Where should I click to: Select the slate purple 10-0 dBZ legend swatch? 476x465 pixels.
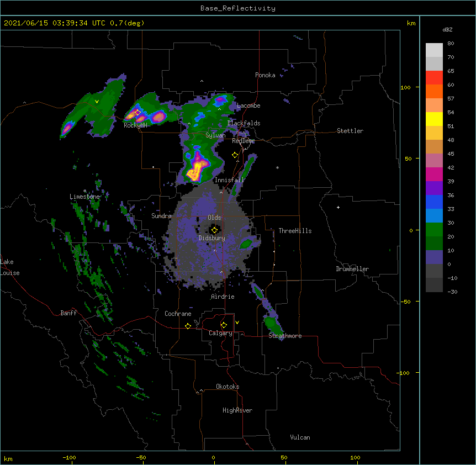[x=434, y=257]
